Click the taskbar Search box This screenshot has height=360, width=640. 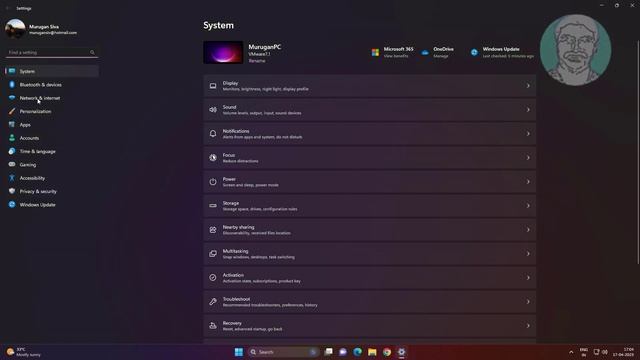283,352
